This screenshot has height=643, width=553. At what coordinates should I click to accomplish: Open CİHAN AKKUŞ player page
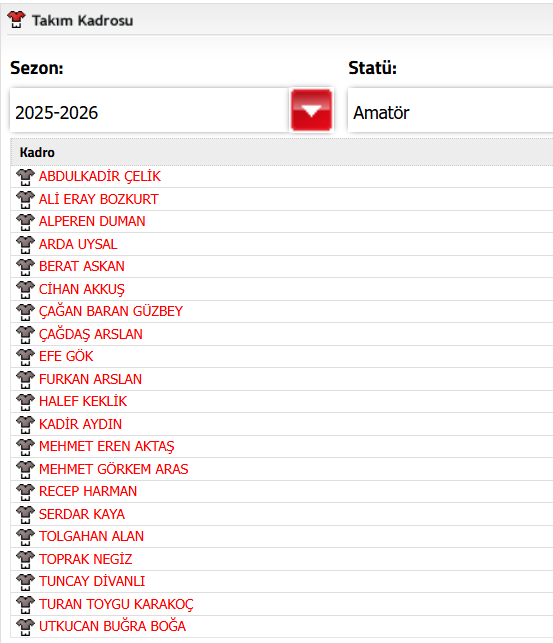pos(82,290)
